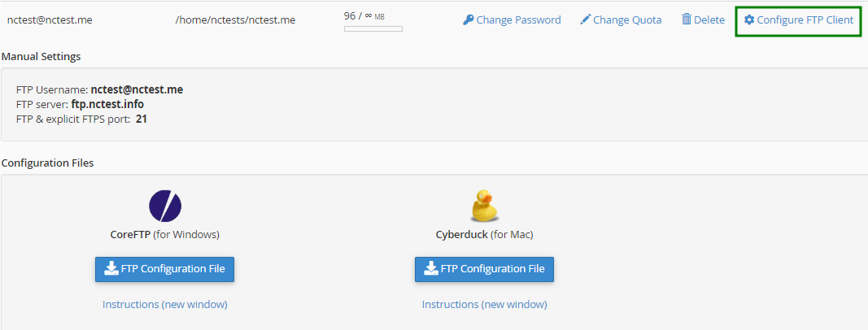The width and height of the screenshot is (868, 330).
Task: Click the nctest@nctest.me account name in the row
Action: pos(50,20)
